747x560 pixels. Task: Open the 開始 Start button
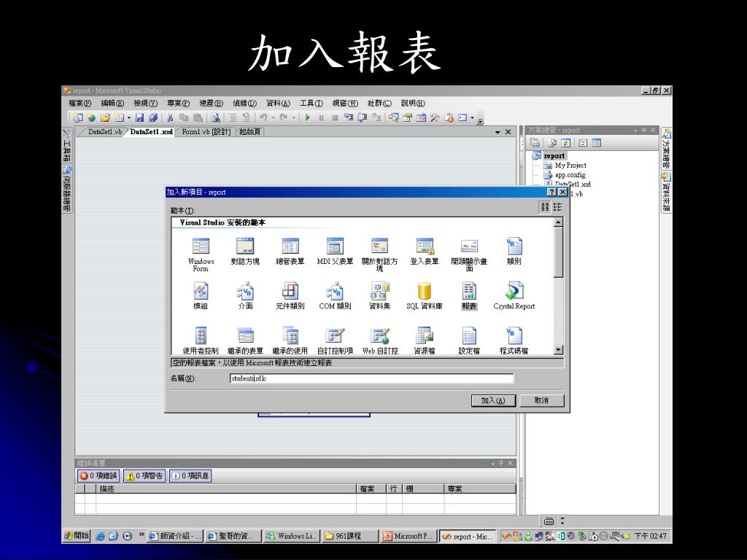click(77, 536)
